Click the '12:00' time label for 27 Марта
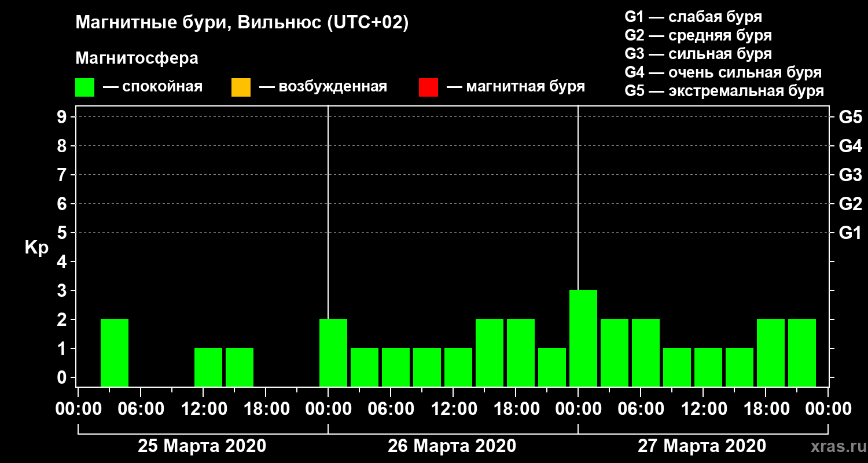This screenshot has height=463, width=868. click(x=703, y=409)
